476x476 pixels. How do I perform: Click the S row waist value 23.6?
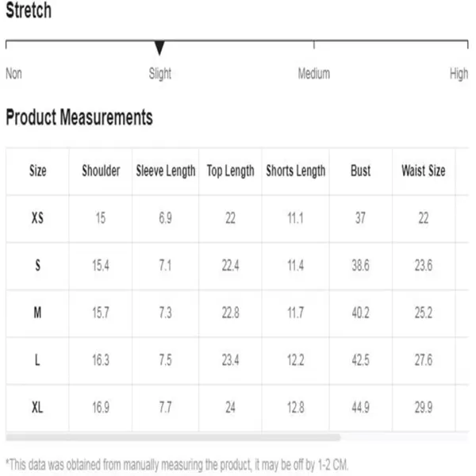pyautogui.click(x=424, y=266)
